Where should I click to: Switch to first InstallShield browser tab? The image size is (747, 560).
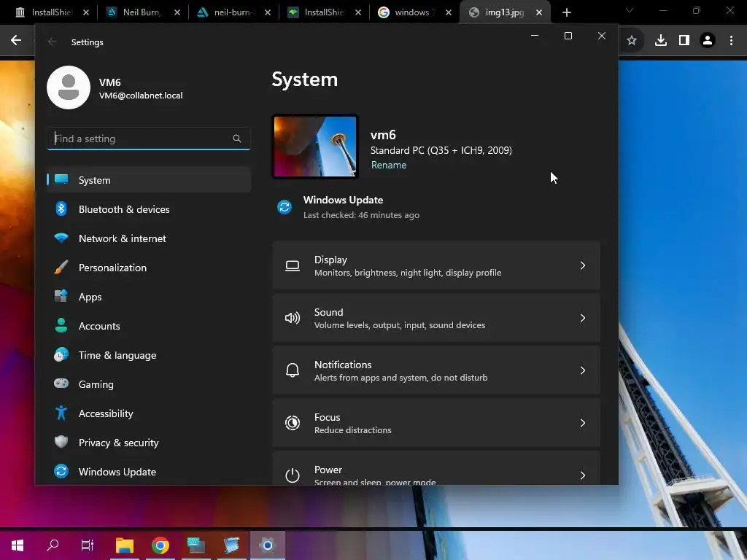pos(52,12)
